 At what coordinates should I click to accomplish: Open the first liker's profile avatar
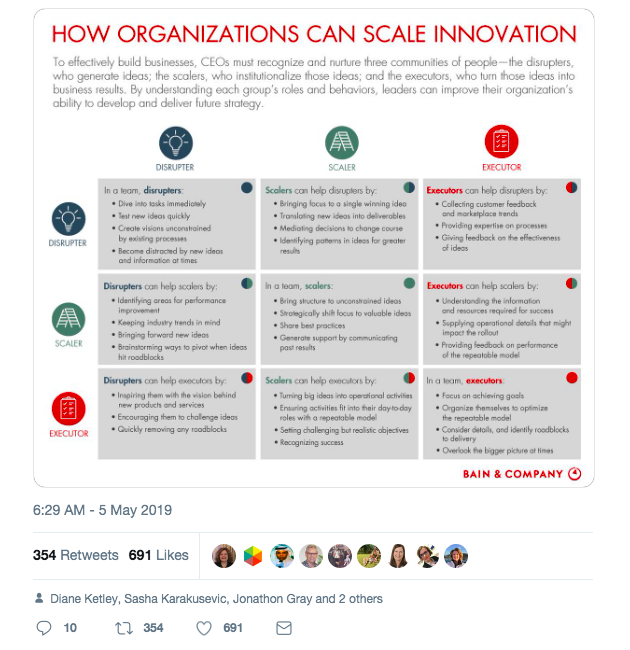[x=224, y=556]
